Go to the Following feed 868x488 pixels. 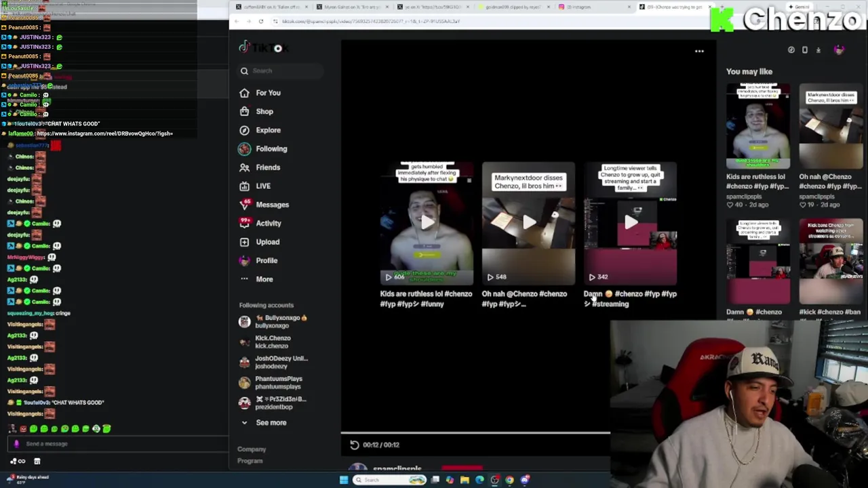pos(263,148)
